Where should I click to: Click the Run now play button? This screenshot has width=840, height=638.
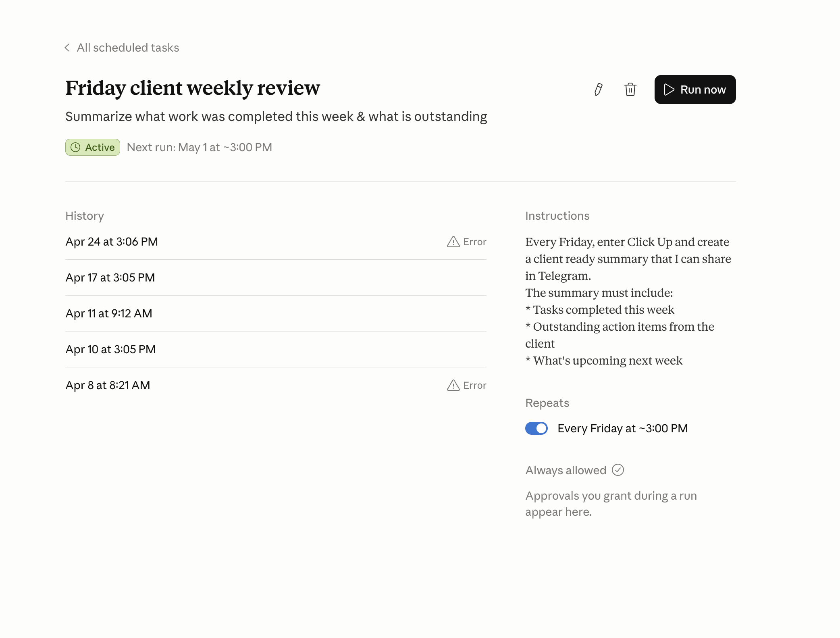(x=695, y=90)
